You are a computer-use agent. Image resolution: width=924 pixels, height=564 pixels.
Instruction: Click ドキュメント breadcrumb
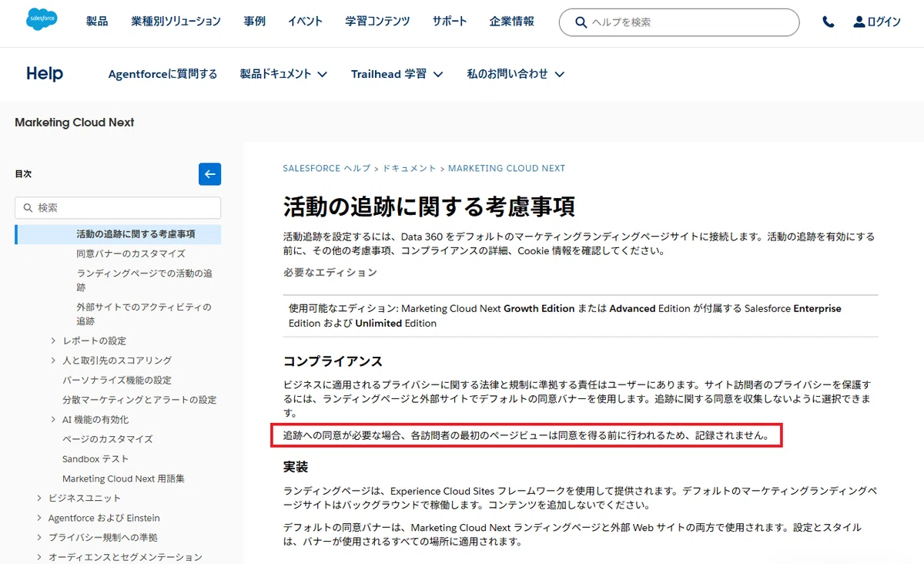410,168
